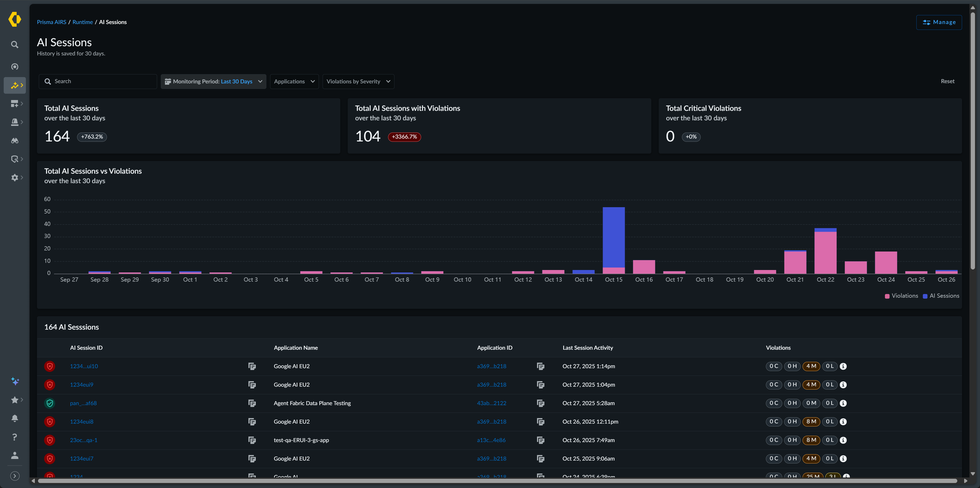Screen dimensions: 980x488
Task: Open the binoculars icon in the sidebar
Action: coord(15,141)
